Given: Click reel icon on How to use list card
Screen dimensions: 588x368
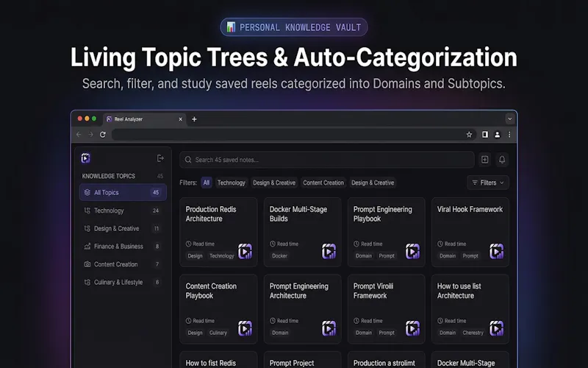Looking at the screenshot, I should pos(497,328).
